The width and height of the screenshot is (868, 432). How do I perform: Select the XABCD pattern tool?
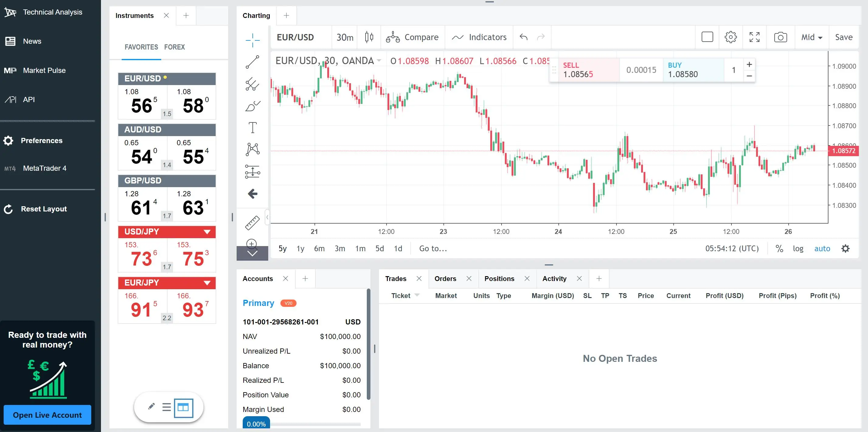252,149
